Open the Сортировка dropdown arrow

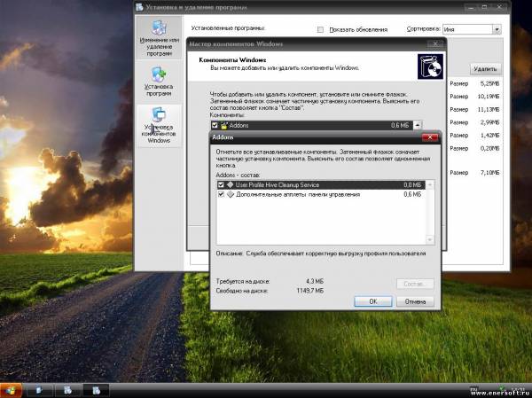[x=497, y=29]
